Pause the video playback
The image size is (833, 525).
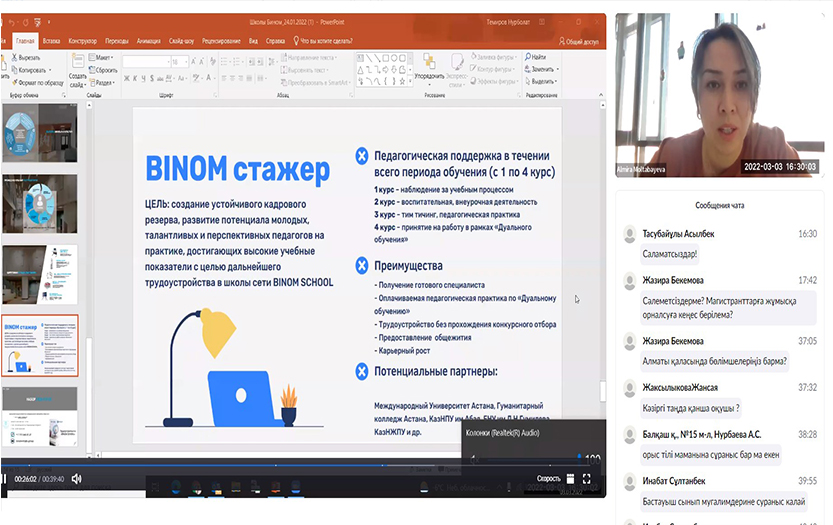(x=3, y=479)
